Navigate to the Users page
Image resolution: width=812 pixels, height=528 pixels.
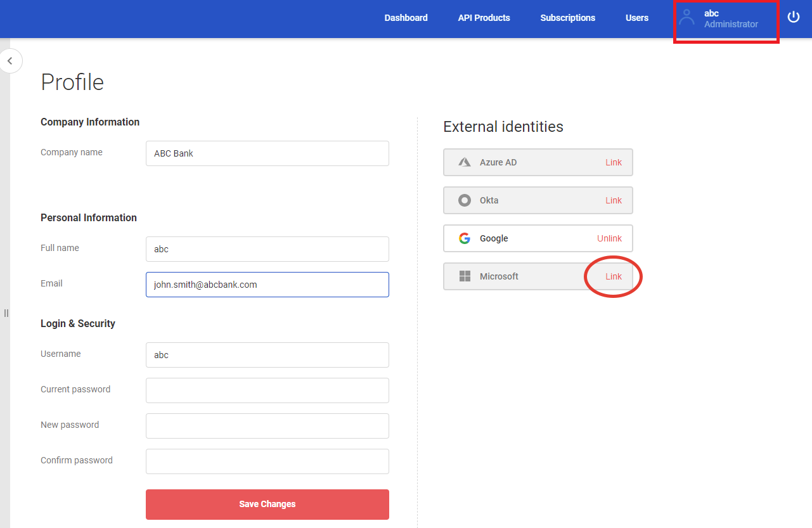[636, 18]
